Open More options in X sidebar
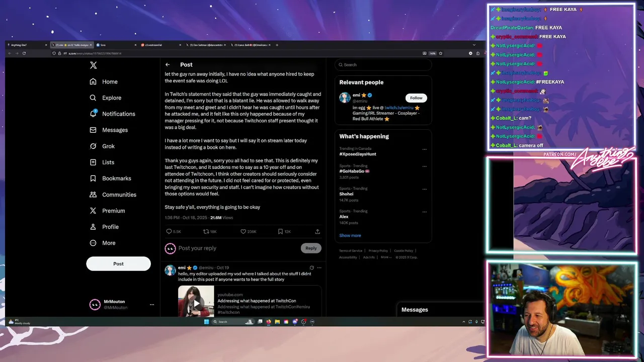Viewport: 644px width, 362px height. click(x=103, y=242)
